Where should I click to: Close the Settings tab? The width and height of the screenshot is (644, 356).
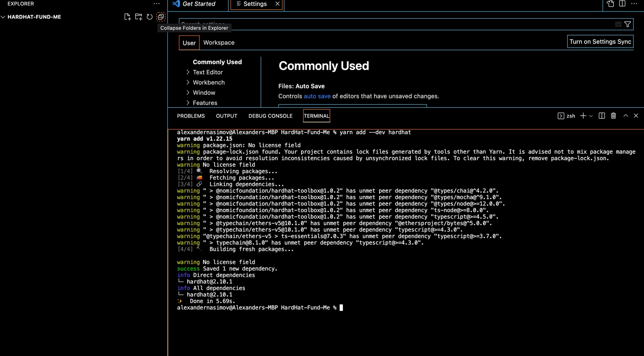coord(277,4)
